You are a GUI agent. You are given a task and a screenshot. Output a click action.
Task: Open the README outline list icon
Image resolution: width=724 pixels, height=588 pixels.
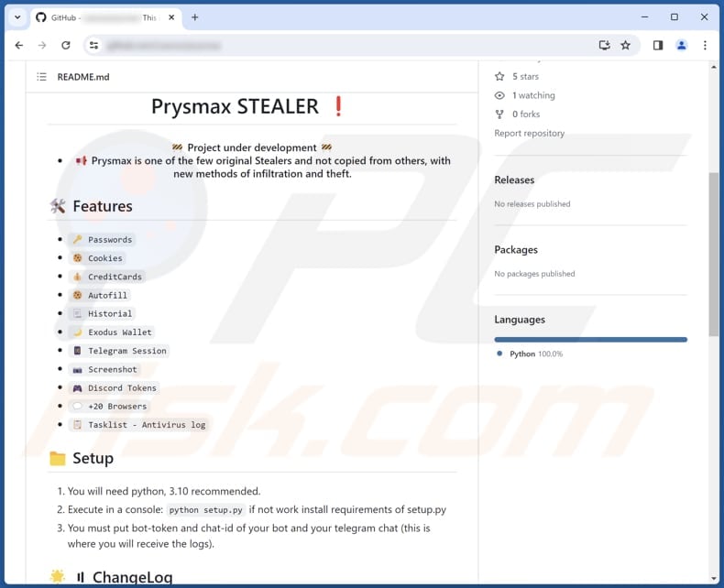41,77
